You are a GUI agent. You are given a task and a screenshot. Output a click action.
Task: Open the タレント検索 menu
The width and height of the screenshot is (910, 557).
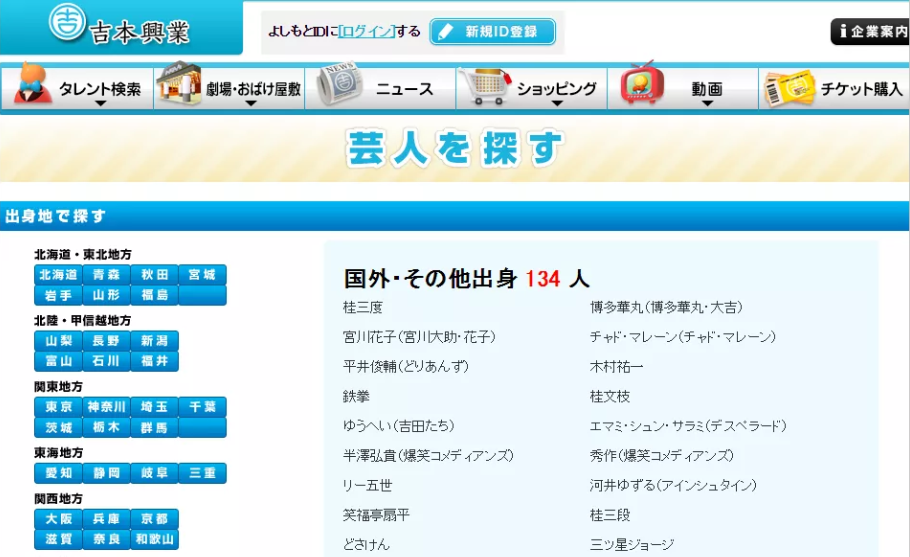pyautogui.click(x=78, y=88)
